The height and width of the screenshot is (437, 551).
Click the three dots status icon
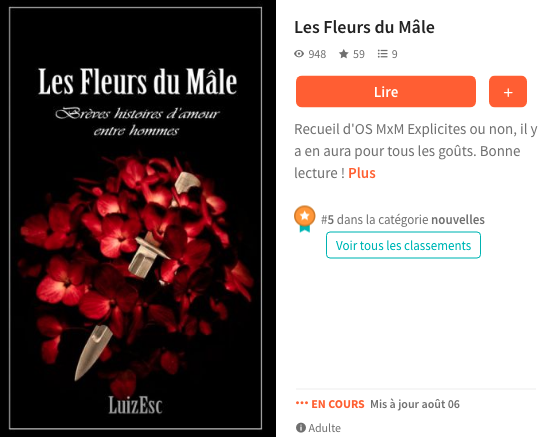(302, 403)
